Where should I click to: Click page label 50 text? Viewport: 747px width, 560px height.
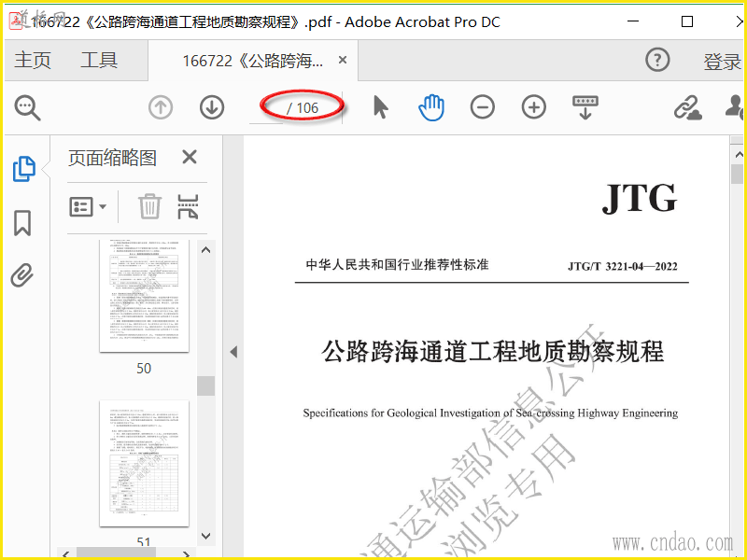pyautogui.click(x=144, y=368)
